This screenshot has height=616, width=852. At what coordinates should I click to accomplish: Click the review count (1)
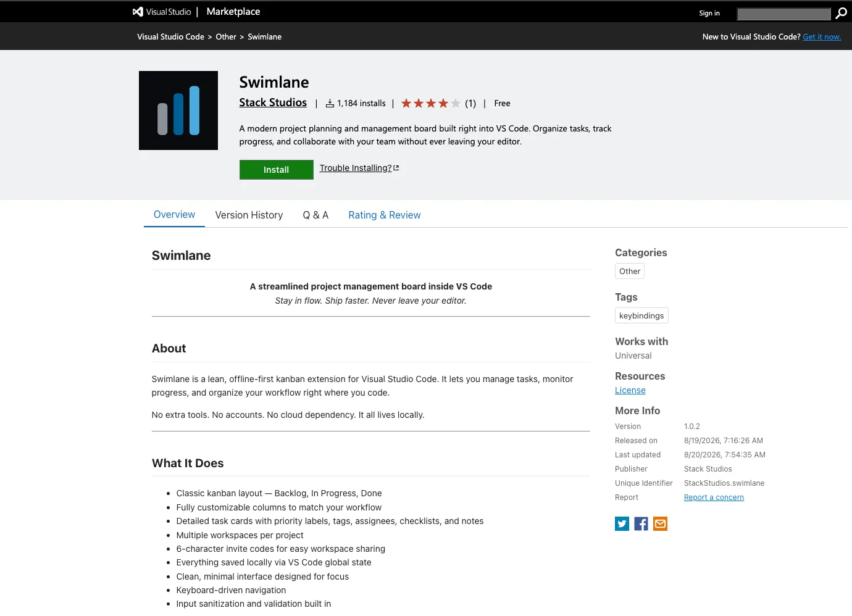[x=470, y=103]
